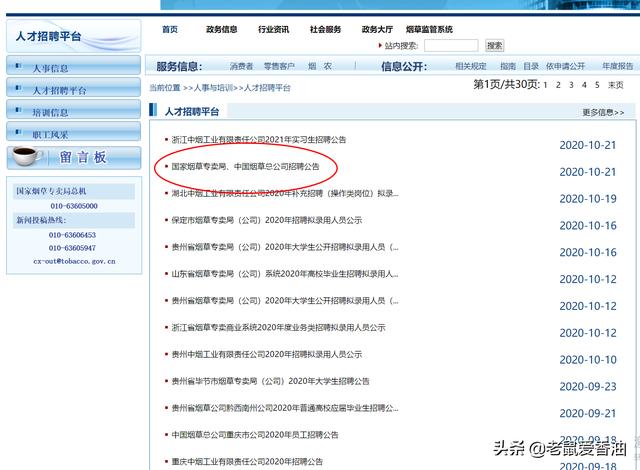Click the date 2020-09-23
Viewport: 640px width, 470px height.
coord(588,386)
